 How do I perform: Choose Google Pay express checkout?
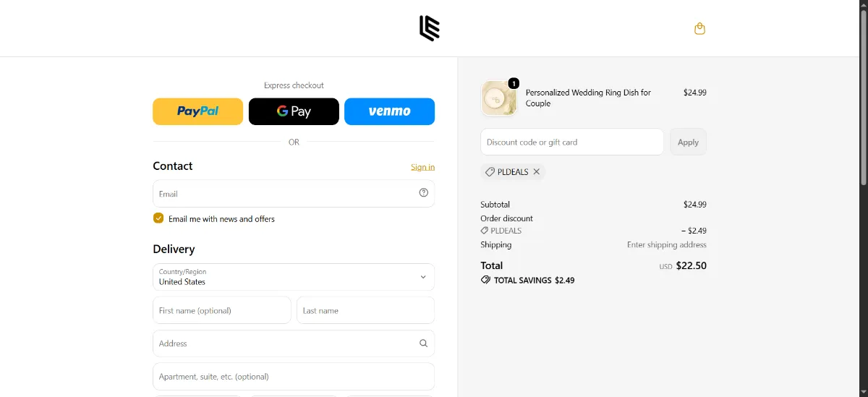pos(294,111)
